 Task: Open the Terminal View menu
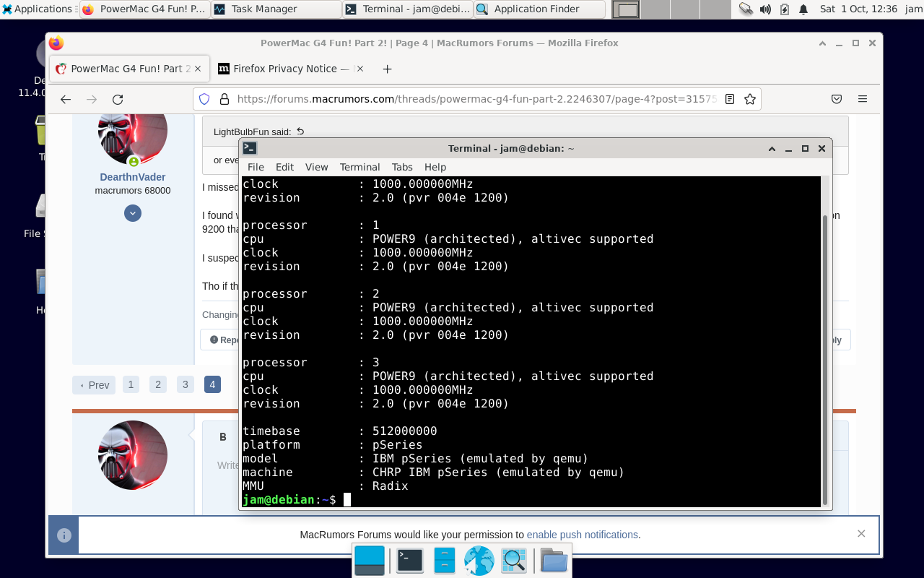point(316,167)
